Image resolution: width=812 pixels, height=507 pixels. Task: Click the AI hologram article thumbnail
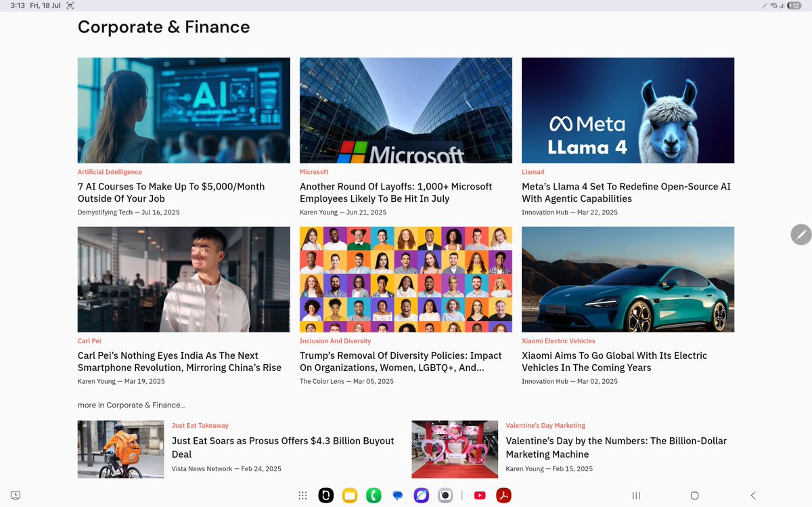tap(184, 110)
